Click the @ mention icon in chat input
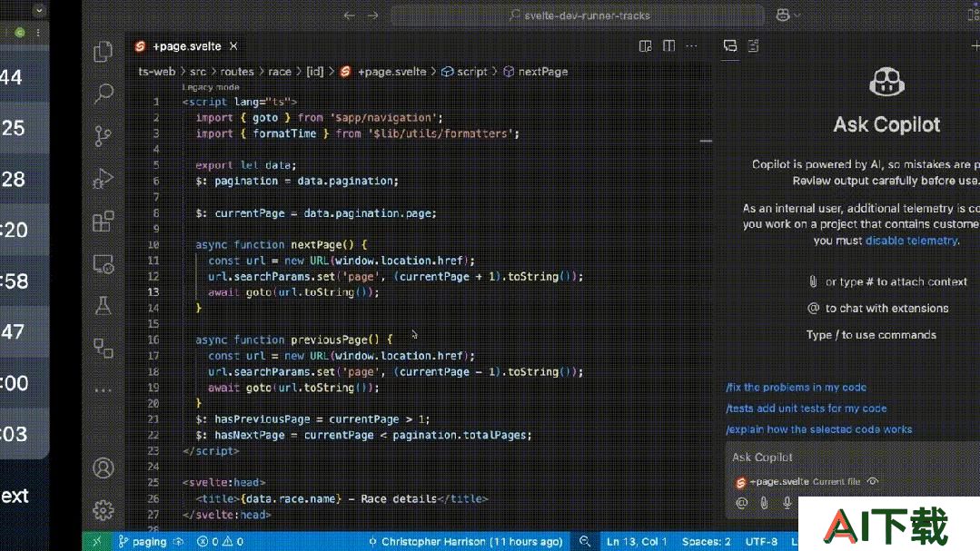Viewport: 980px width, 551px height. (741, 503)
